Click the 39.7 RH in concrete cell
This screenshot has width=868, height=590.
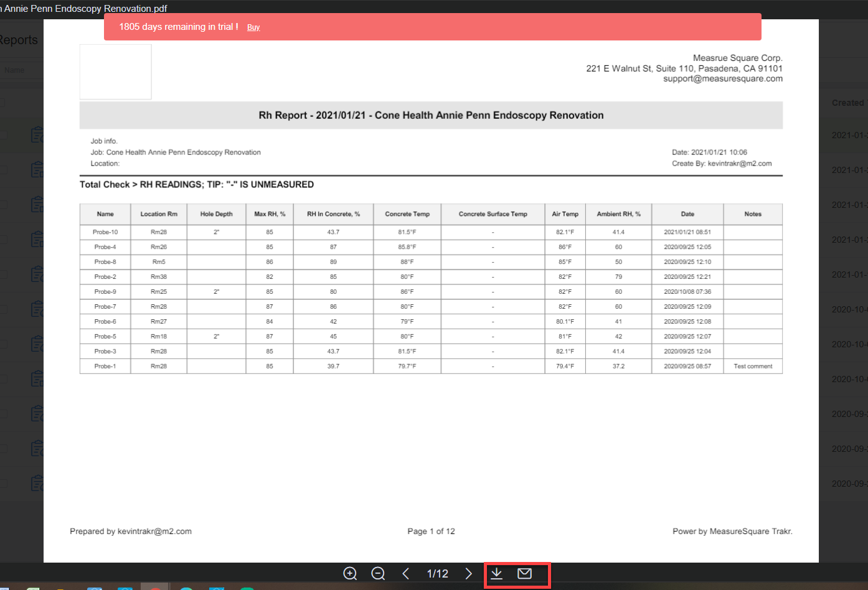[333, 367]
